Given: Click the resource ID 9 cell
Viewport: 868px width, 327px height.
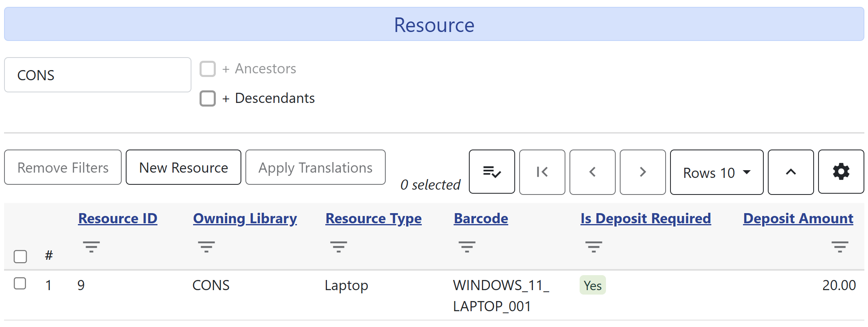Looking at the screenshot, I should click(81, 285).
